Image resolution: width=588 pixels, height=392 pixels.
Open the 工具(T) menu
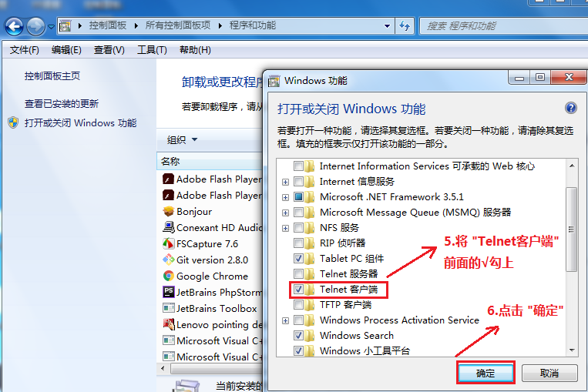[x=152, y=50]
